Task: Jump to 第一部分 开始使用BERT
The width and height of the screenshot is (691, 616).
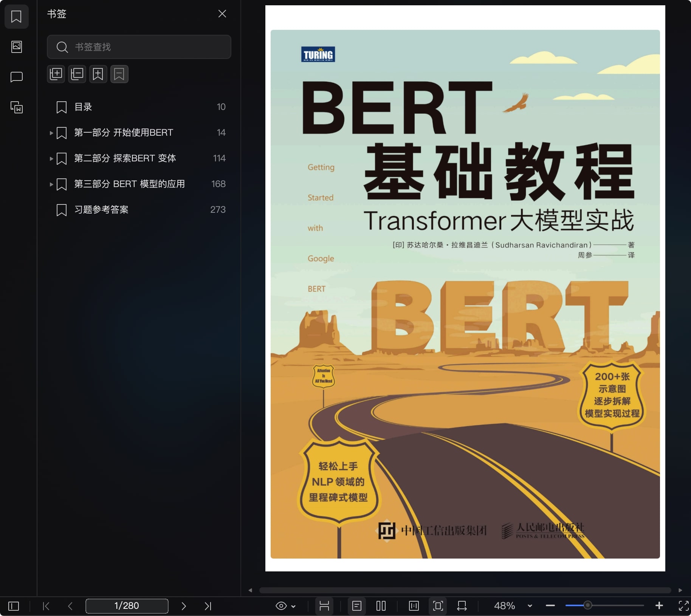Action: [124, 133]
